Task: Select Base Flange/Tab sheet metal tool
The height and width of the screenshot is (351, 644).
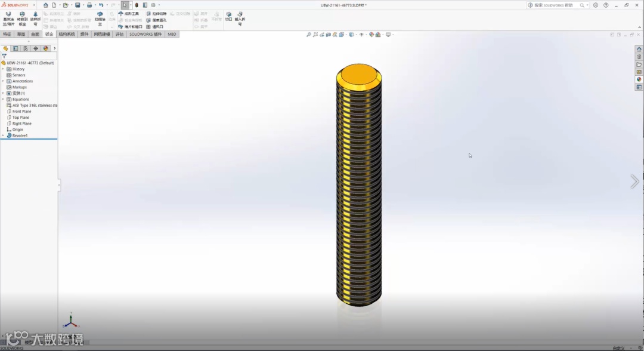Action: pos(8,19)
